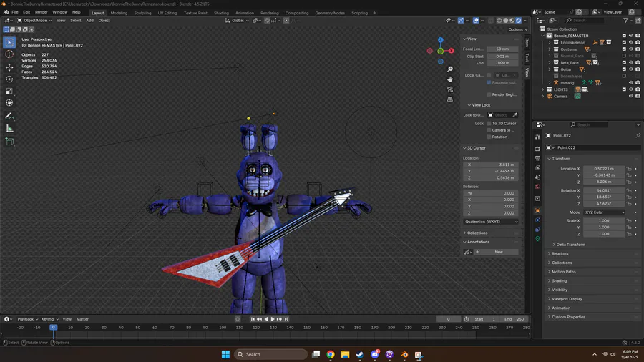Select the Scale tool
Viewport: 644px width, 362px height.
tap(9, 91)
